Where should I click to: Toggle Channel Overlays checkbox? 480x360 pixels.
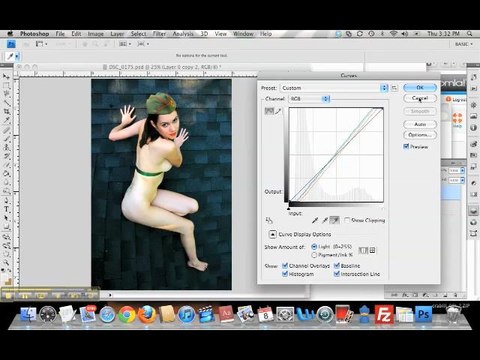click(x=285, y=266)
